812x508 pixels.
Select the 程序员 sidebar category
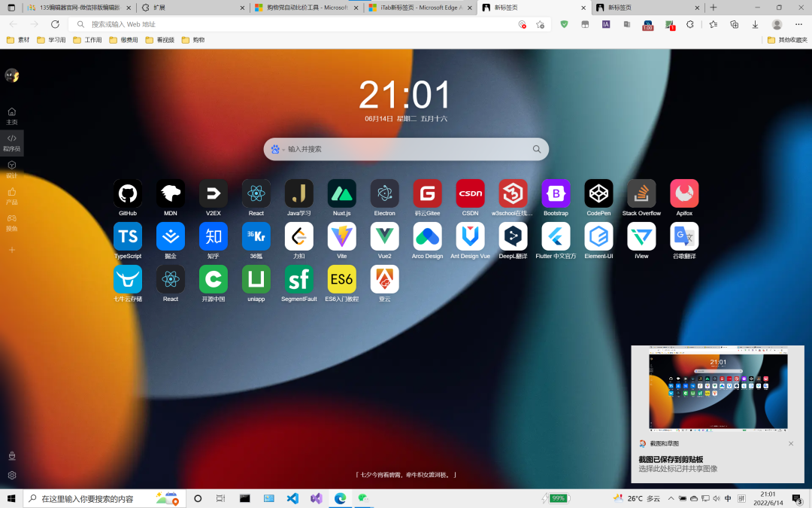[x=12, y=143]
